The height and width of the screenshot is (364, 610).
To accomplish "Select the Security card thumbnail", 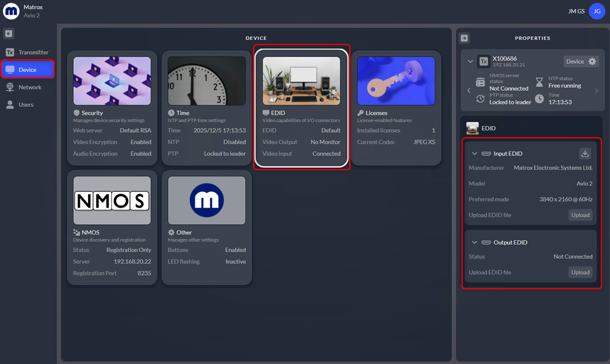I will tap(112, 81).
